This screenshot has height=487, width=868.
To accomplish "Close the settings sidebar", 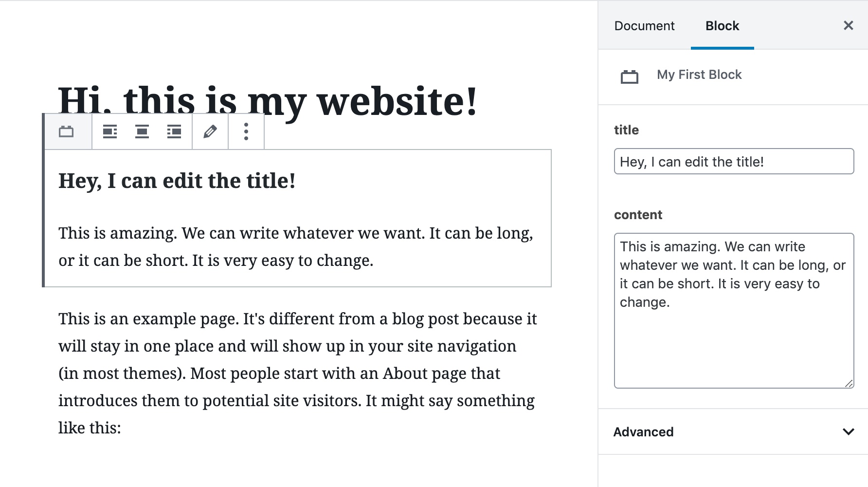I will coord(849,25).
